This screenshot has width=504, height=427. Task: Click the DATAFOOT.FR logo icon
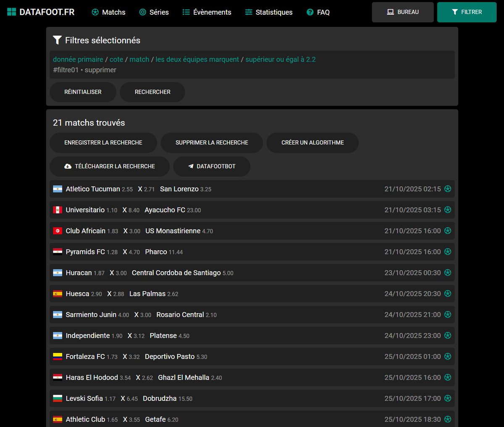(11, 12)
